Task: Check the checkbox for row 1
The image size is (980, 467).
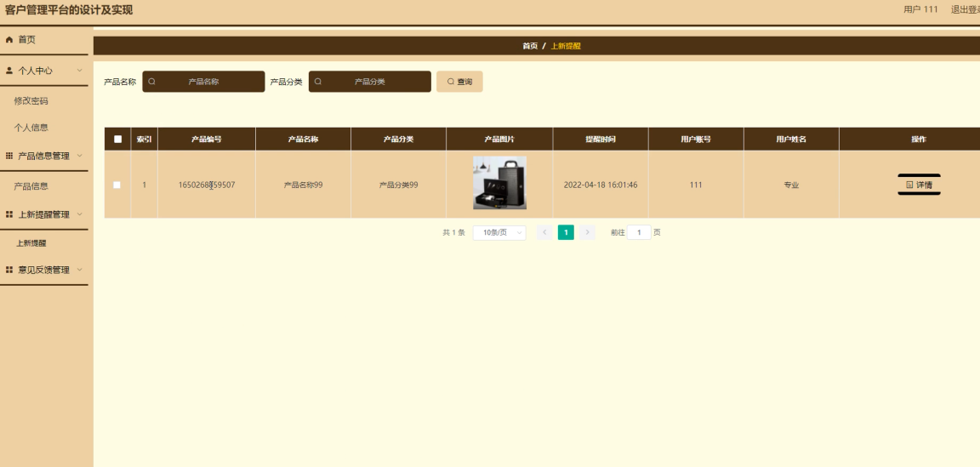Action: [x=117, y=185]
